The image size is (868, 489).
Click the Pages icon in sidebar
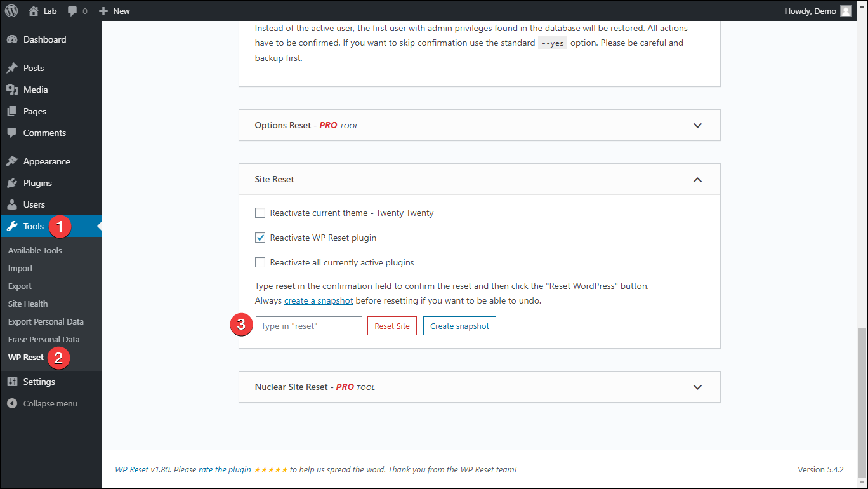coord(12,111)
